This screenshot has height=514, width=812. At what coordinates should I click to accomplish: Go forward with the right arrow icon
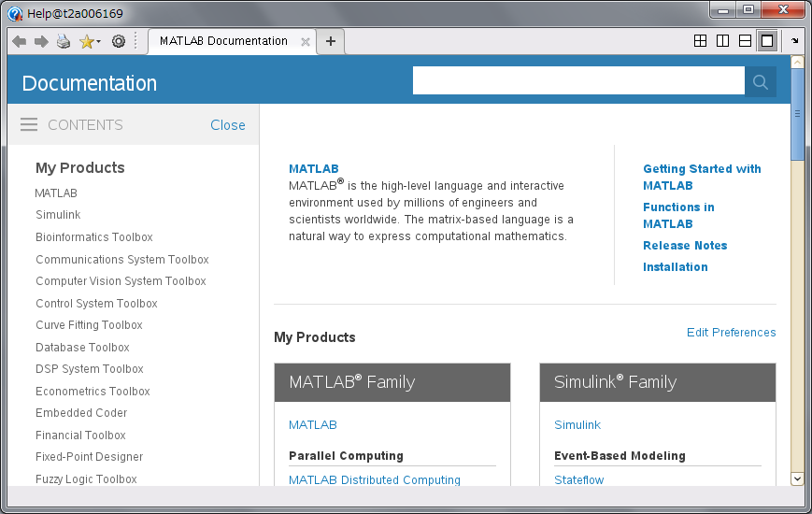point(41,41)
